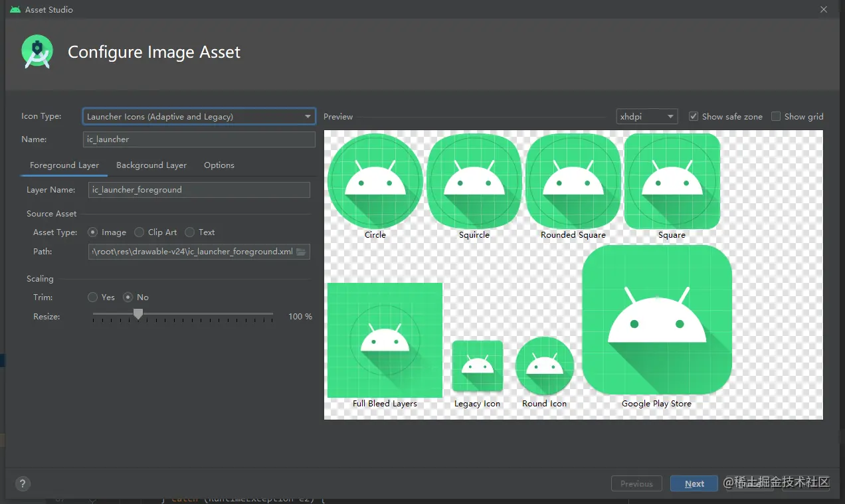Select the Square icon preview
The image size is (845, 504).
[672, 181]
